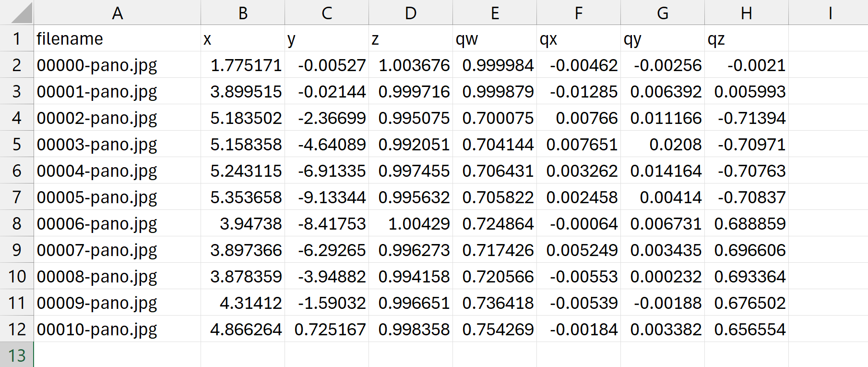
Task: Click qw value 0.700075
Action: [x=495, y=117]
